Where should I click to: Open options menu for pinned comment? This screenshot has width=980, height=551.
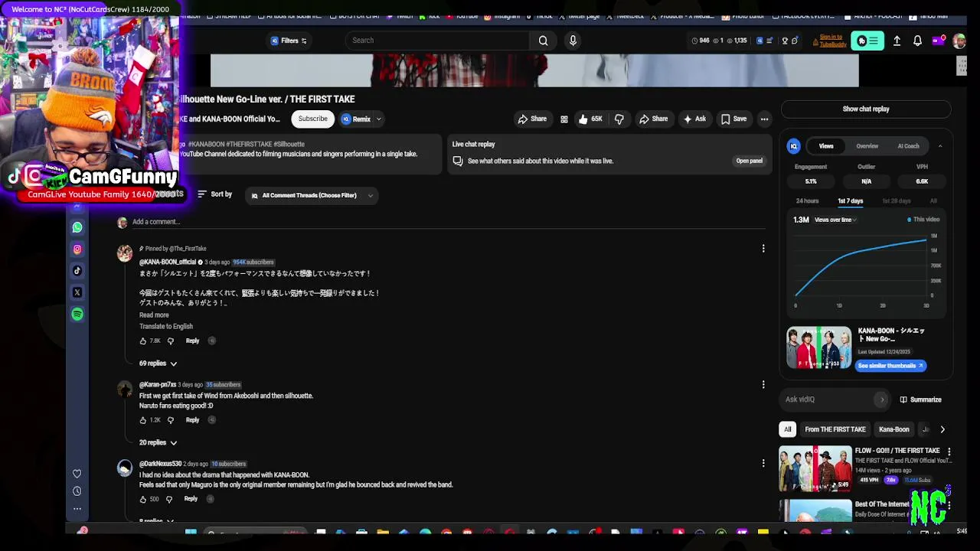763,249
